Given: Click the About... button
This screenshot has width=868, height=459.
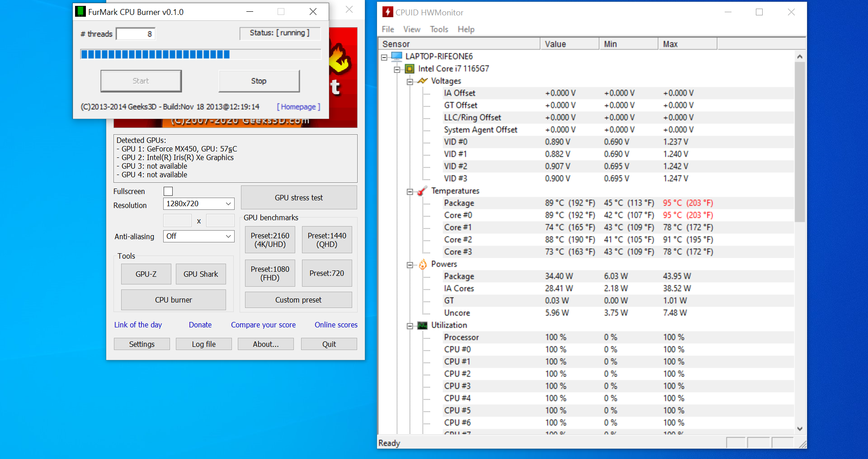Looking at the screenshot, I should point(266,344).
